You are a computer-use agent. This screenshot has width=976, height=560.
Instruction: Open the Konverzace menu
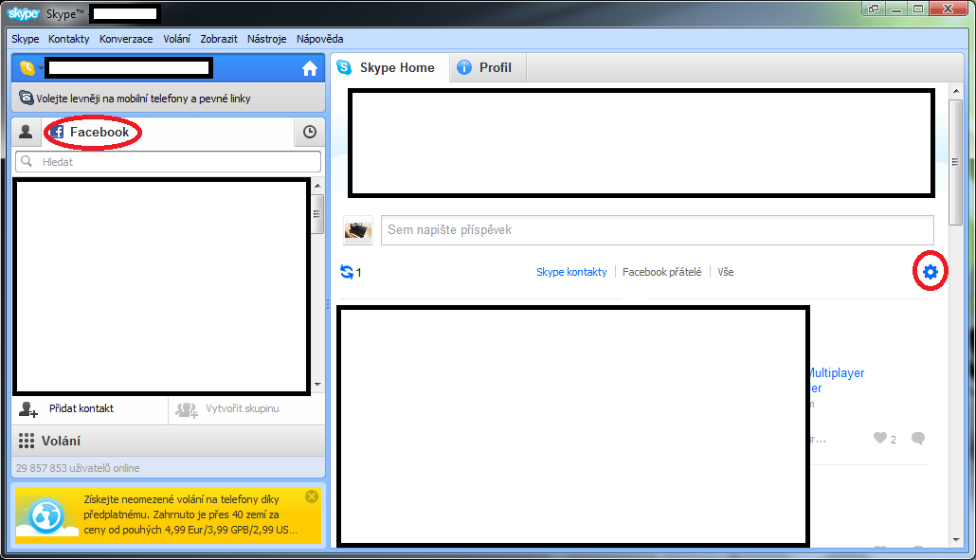tap(126, 39)
